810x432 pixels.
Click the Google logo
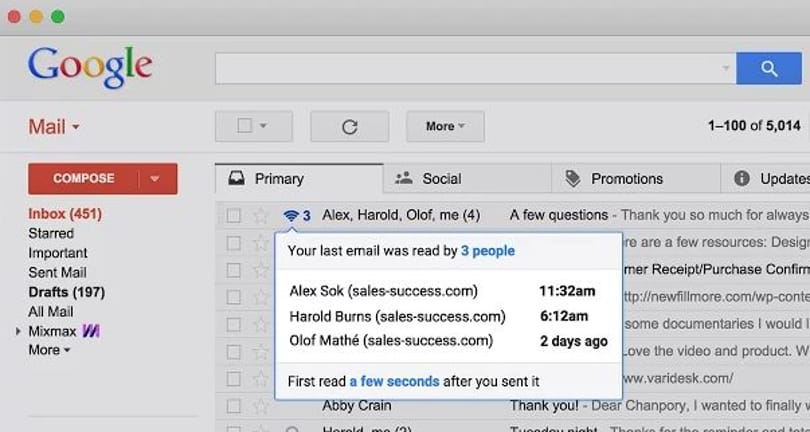click(90, 67)
